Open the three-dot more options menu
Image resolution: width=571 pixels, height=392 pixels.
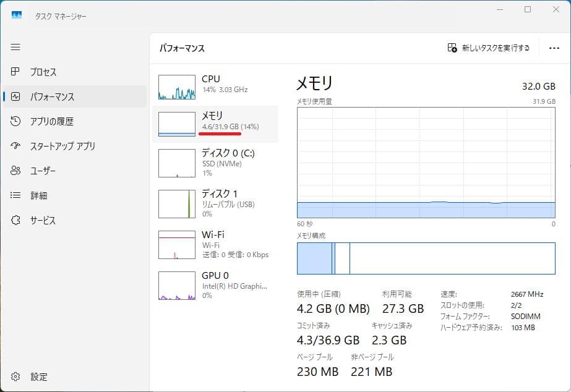click(555, 47)
